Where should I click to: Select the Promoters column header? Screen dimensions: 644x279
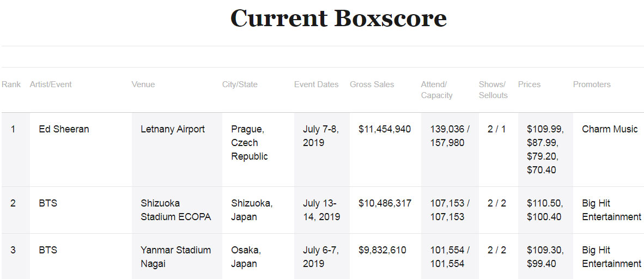pyautogui.click(x=592, y=84)
